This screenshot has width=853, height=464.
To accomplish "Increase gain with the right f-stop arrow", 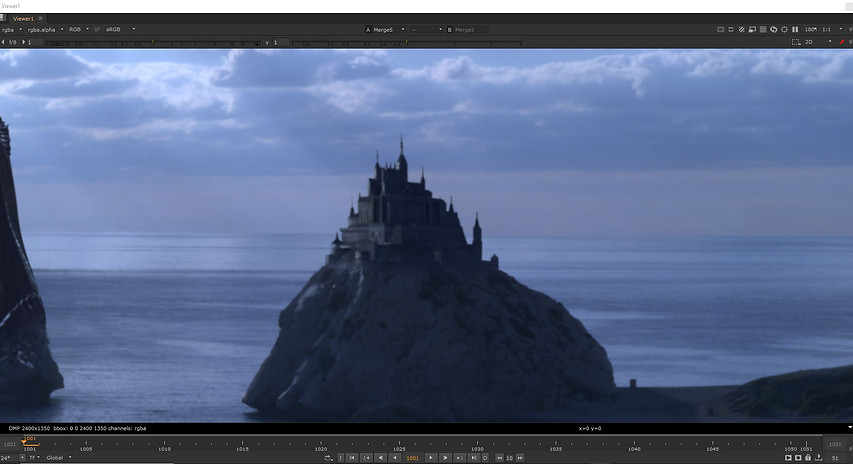I will tap(23, 42).
